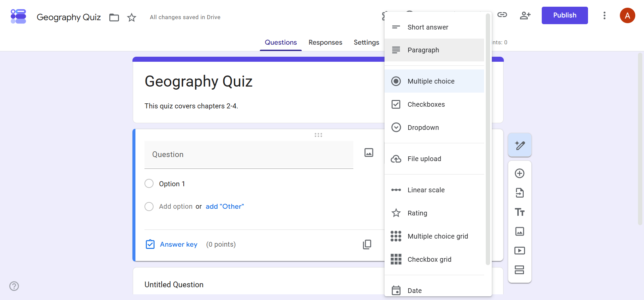Choose Multiple choice grid type

tap(434, 236)
